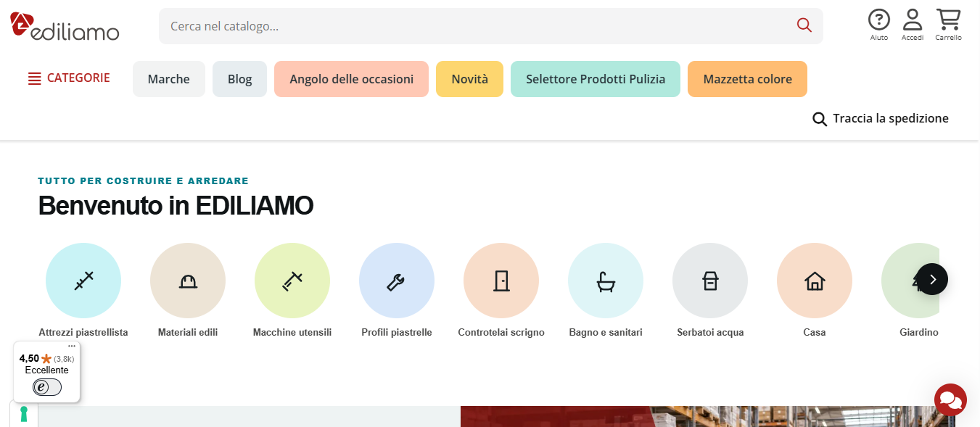
Task: Click the Serbatoi acqua text label
Action: 710,332
